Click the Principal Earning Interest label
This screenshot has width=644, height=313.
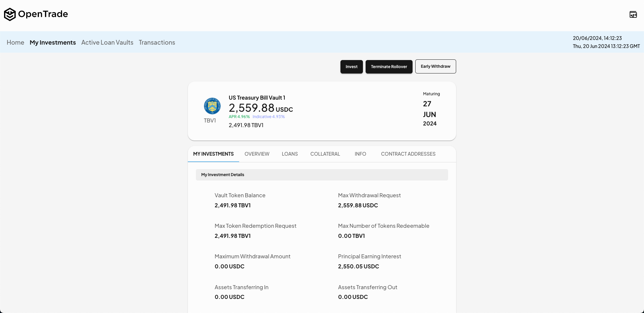[x=370, y=256]
